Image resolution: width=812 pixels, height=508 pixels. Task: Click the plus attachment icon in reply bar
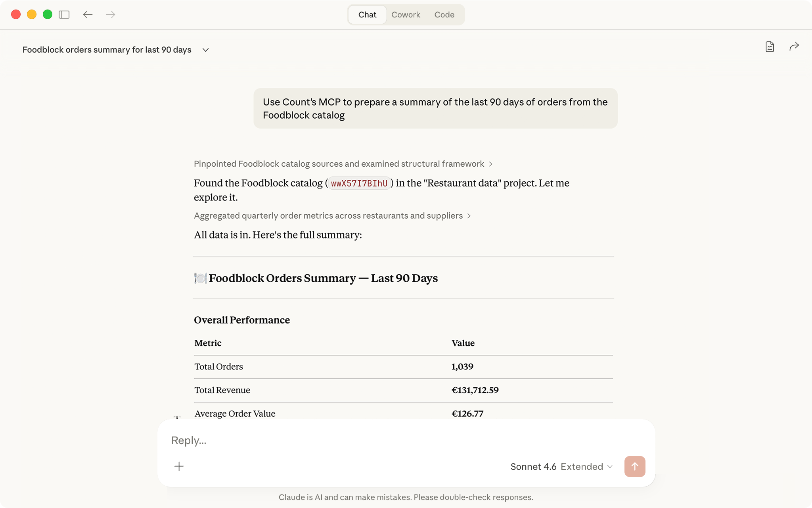pyautogui.click(x=179, y=466)
